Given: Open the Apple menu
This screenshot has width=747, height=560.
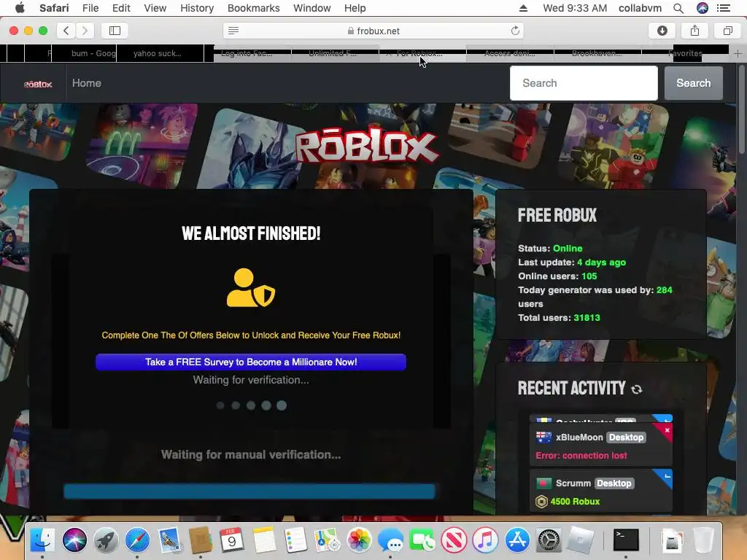Looking at the screenshot, I should coord(20,8).
